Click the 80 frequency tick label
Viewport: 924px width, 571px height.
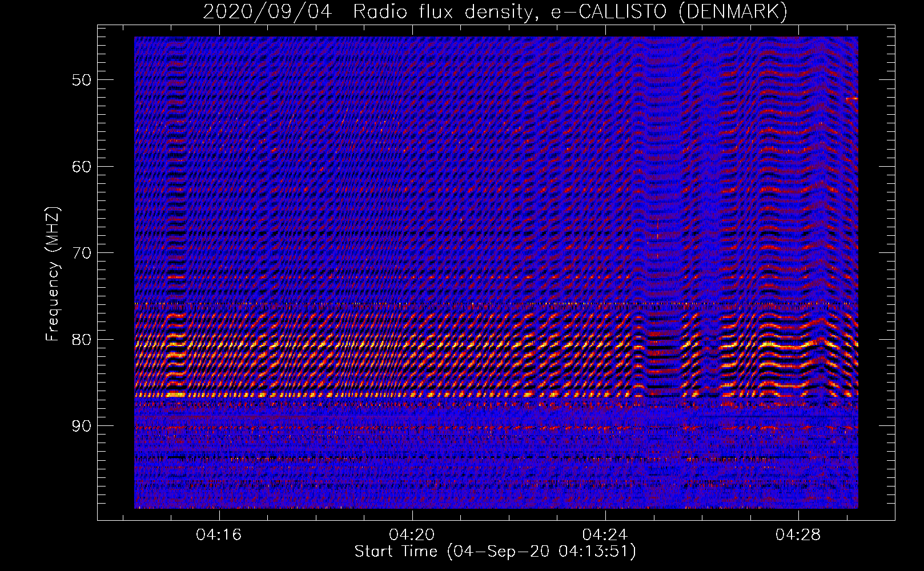(x=81, y=340)
